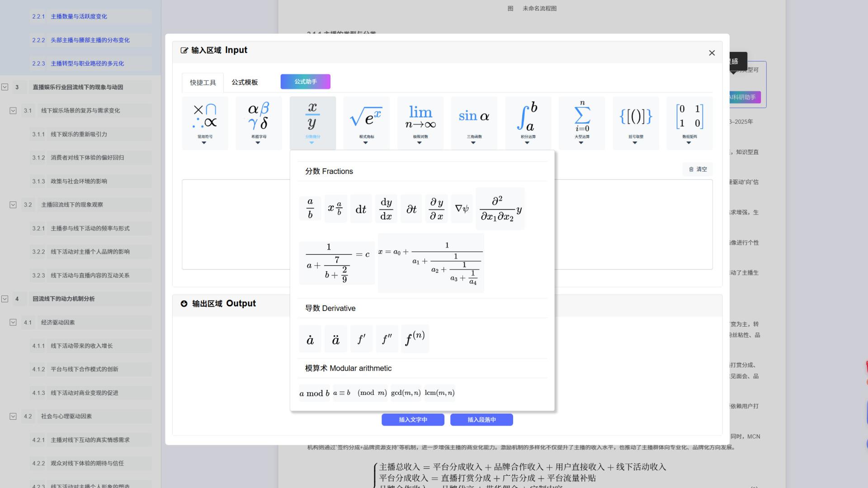Viewport: 868px width, 488px height.
Task: Click the 清空 button to clear input
Action: click(697, 169)
